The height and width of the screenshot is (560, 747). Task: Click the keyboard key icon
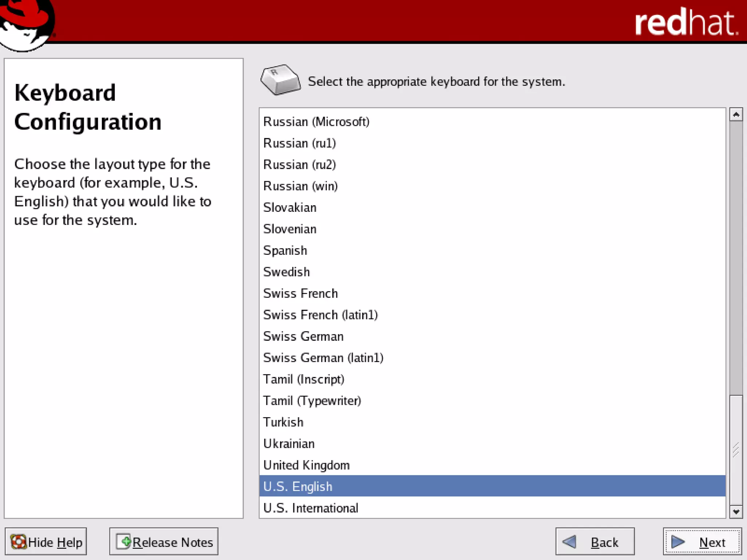280,80
